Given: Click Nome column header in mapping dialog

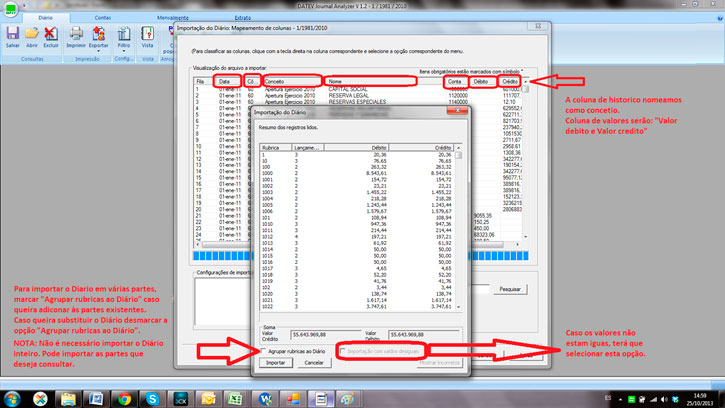Looking at the screenshot, I should (x=370, y=81).
